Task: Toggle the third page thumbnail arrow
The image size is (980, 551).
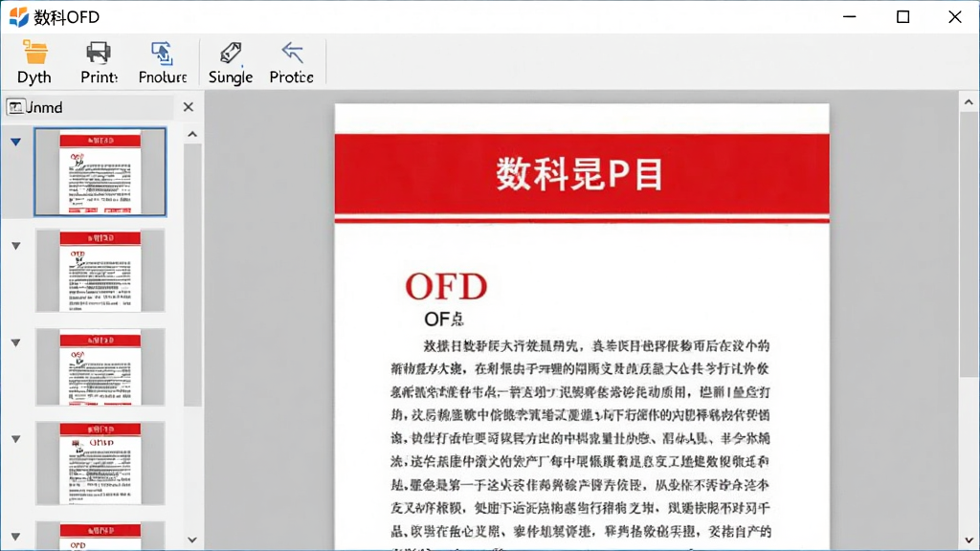Action: pos(15,343)
